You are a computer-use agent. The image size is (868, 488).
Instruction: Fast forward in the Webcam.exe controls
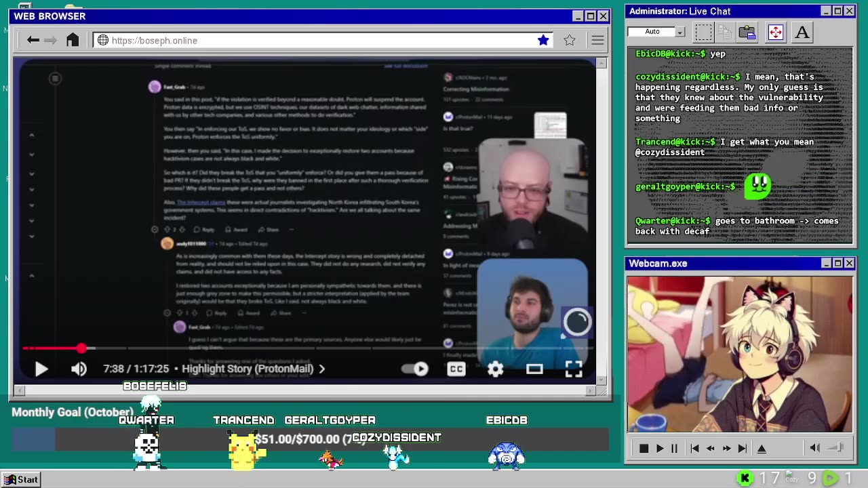coord(726,448)
